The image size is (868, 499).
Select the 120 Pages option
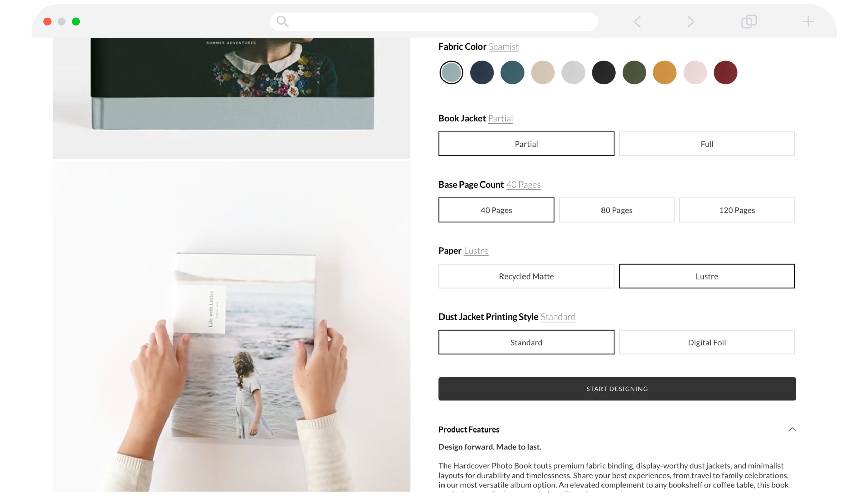coord(737,210)
